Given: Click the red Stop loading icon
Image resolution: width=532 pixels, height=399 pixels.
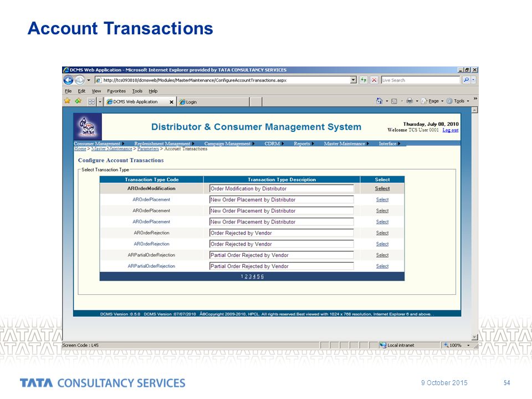Looking at the screenshot, I should click(374, 80).
